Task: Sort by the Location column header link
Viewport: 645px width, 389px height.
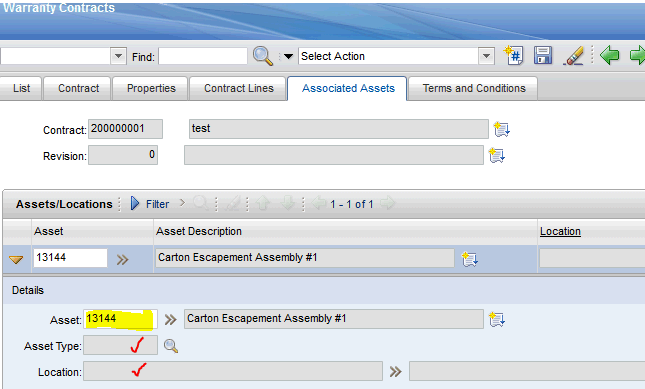Action: (560, 232)
